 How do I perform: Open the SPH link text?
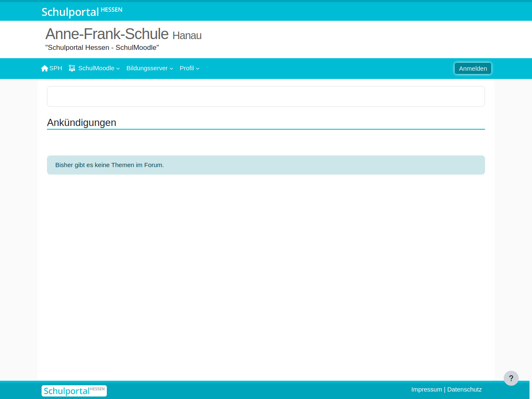click(56, 68)
